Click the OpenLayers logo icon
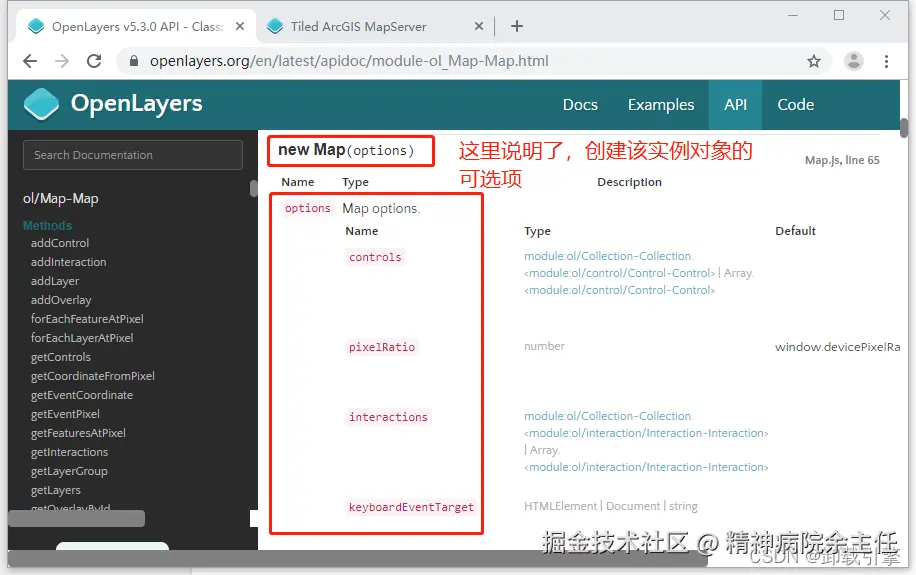 (41, 104)
